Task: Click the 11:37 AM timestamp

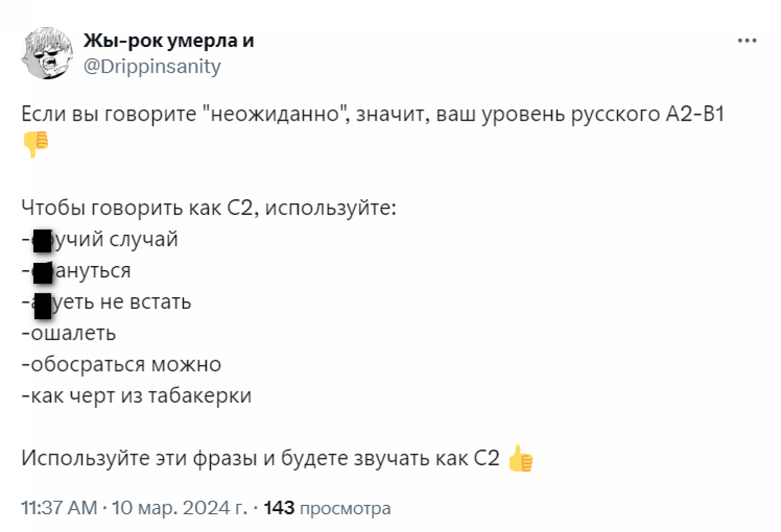Action: [x=59, y=508]
